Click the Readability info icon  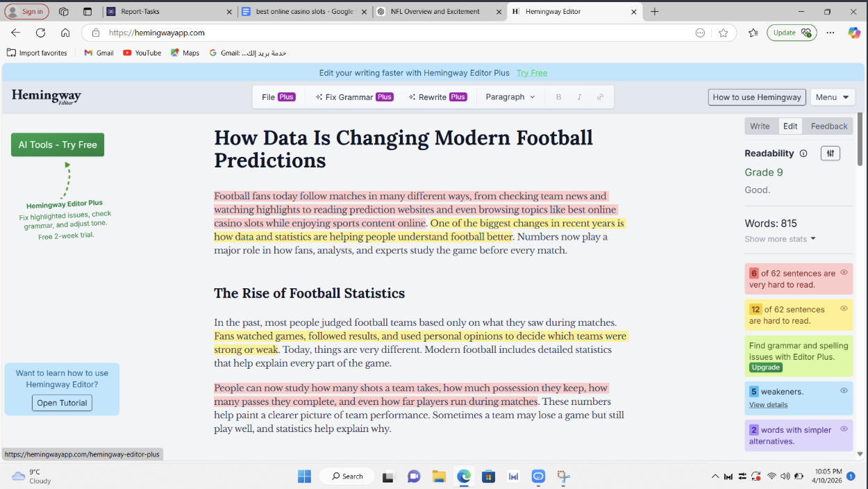(804, 153)
